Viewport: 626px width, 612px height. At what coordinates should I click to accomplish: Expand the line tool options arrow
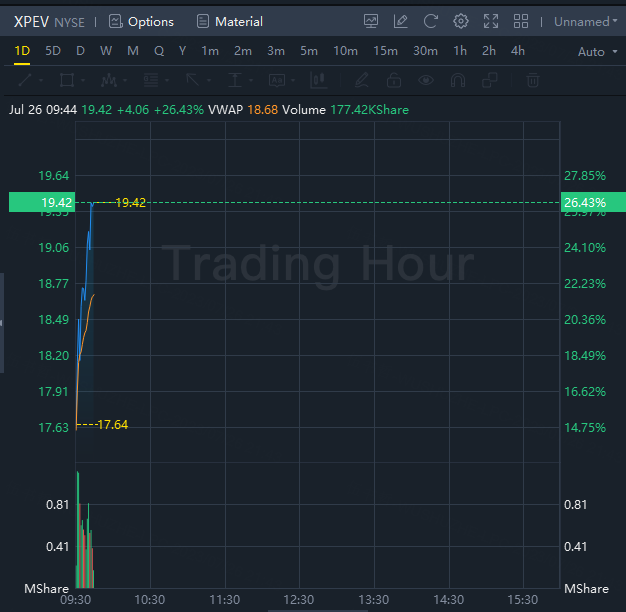pos(41,80)
